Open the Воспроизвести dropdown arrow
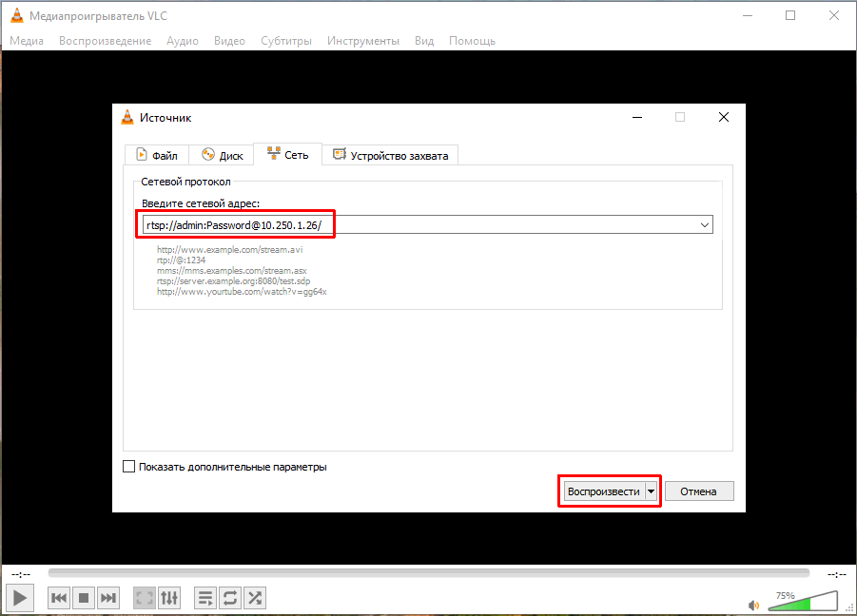Screen dimensions: 857x616 651,491
